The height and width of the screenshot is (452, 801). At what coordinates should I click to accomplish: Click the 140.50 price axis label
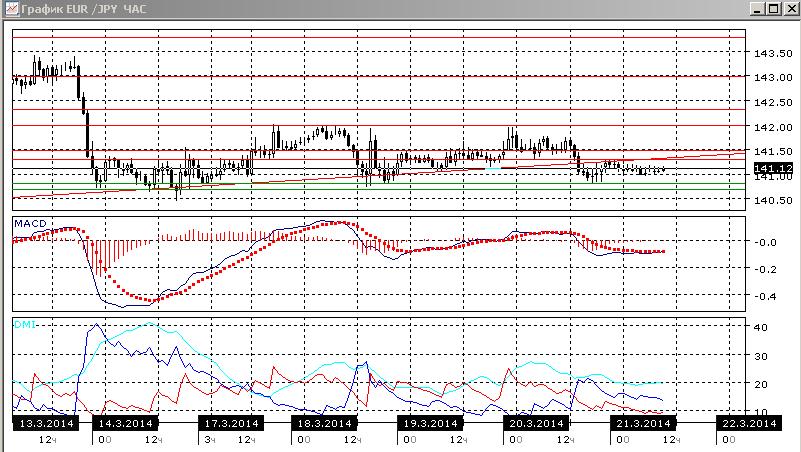coord(773,201)
